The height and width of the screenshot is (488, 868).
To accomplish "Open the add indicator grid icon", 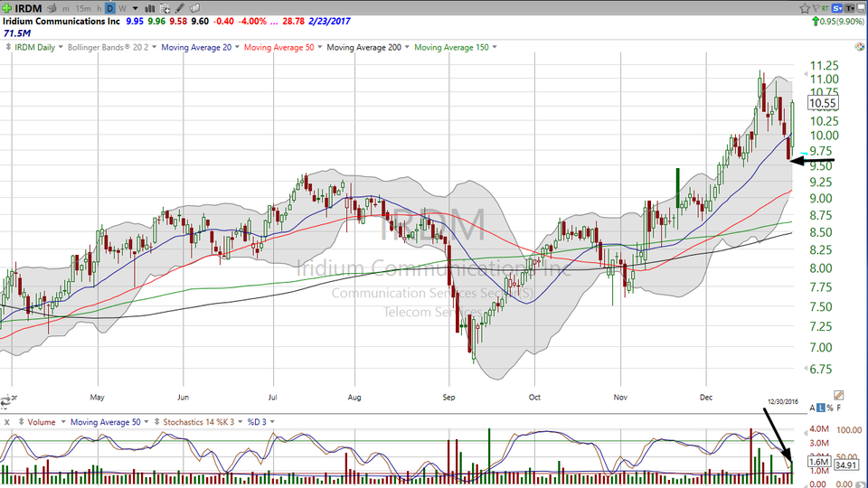I will (x=165, y=8).
